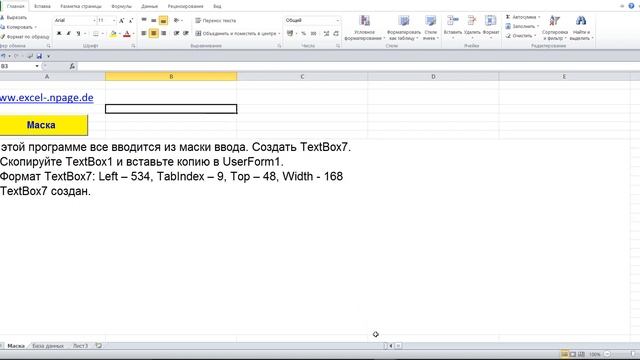Click the Вырезать cut command
Screen dimensions: 640x360
13,18
